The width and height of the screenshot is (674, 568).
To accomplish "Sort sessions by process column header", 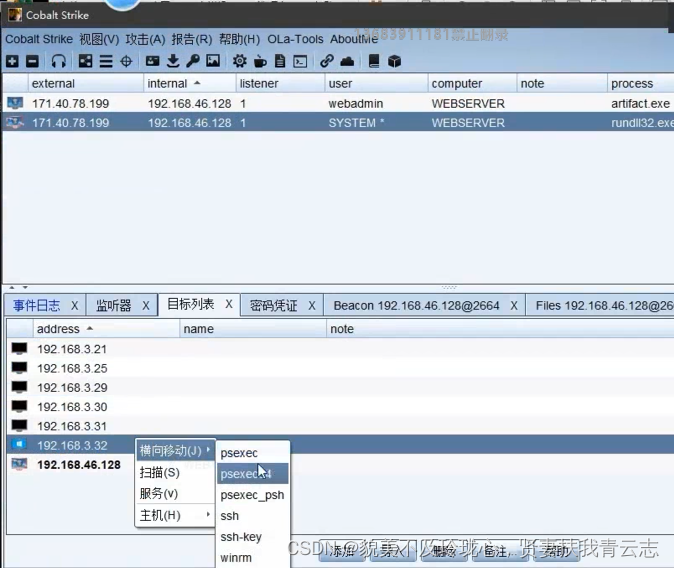I will (x=640, y=83).
